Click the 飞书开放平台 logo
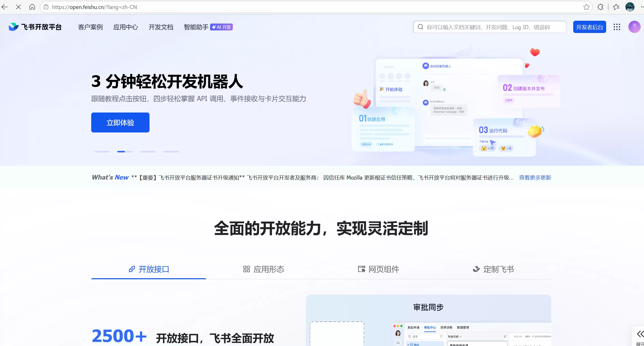 [35, 27]
